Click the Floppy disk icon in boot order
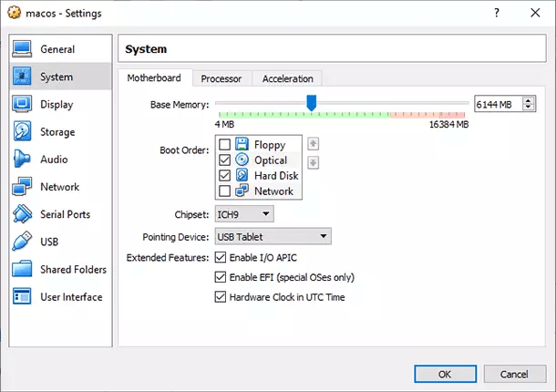556x392 pixels. [242, 144]
